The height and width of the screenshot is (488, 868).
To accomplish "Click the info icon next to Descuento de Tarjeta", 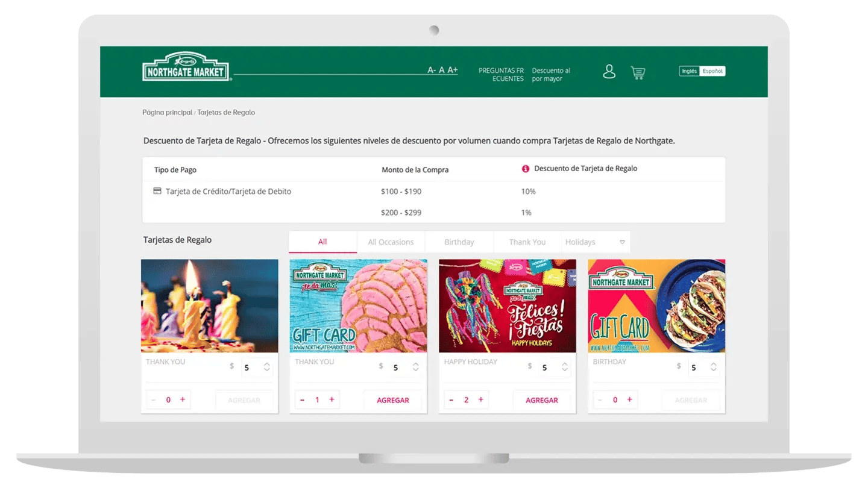I will pyautogui.click(x=524, y=169).
